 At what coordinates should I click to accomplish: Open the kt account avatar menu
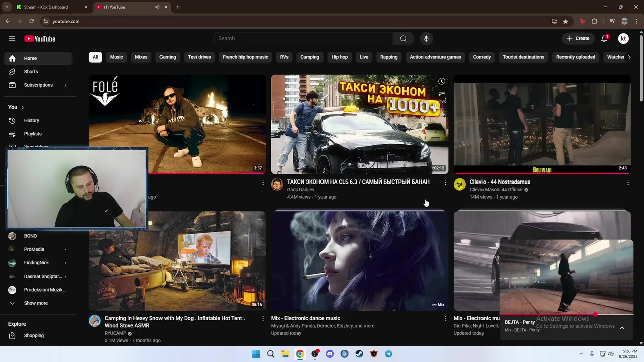(x=623, y=39)
